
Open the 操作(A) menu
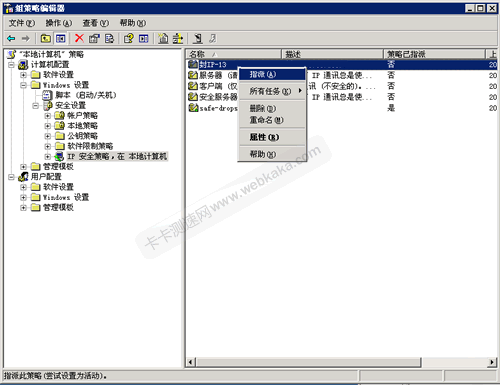(59, 23)
